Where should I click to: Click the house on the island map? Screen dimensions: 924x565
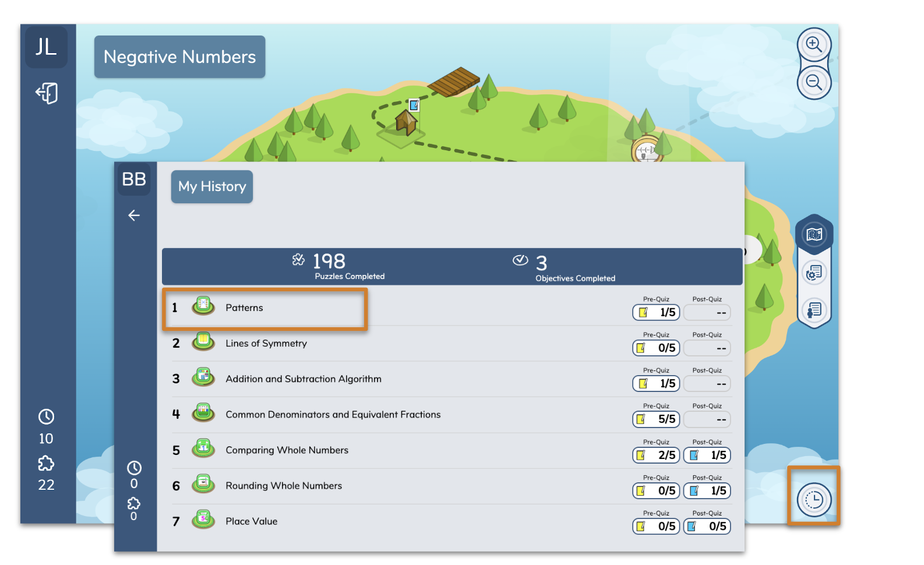[405, 123]
